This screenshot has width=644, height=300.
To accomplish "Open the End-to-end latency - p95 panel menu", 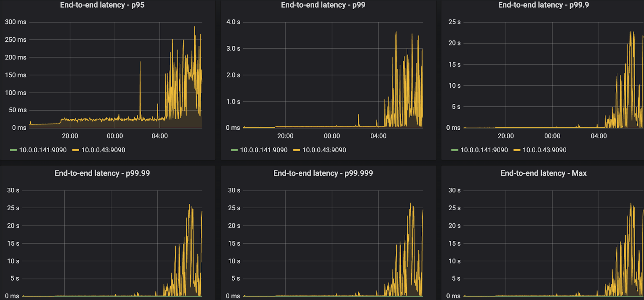I will (x=102, y=5).
